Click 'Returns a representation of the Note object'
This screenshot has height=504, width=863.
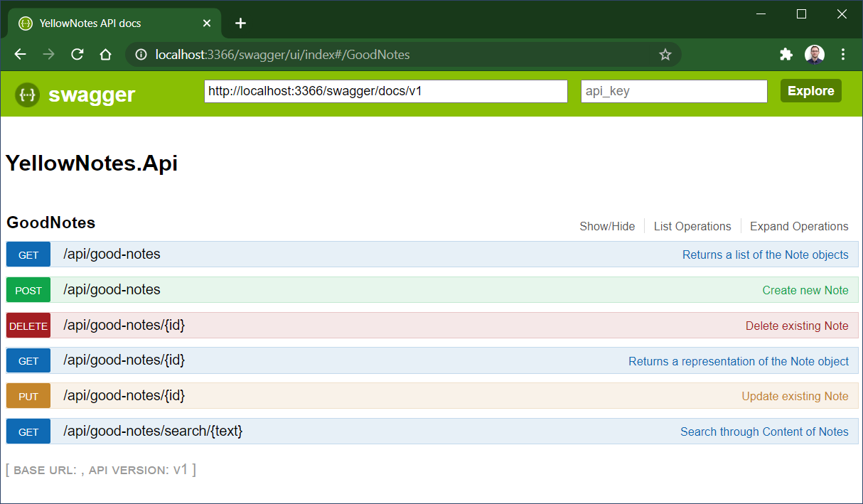click(x=739, y=361)
